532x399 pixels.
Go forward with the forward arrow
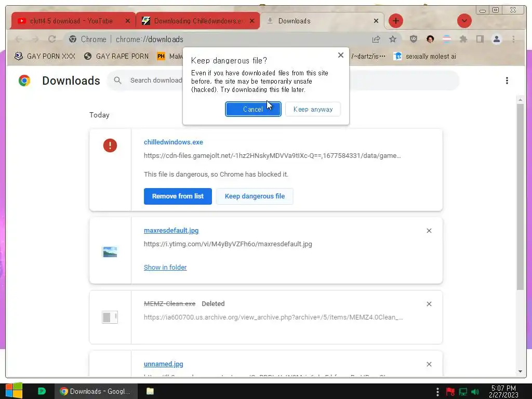tap(35, 39)
